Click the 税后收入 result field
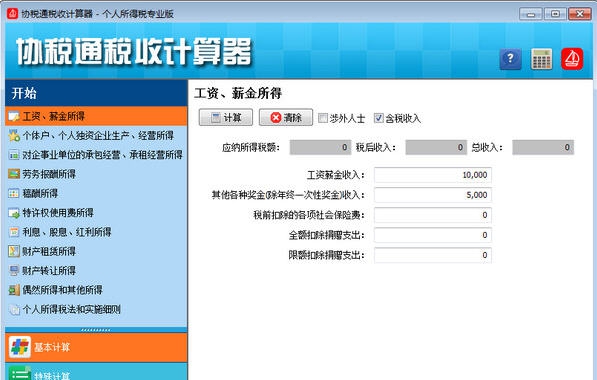This screenshot has width=597, height=380. [x=436, y=147]
